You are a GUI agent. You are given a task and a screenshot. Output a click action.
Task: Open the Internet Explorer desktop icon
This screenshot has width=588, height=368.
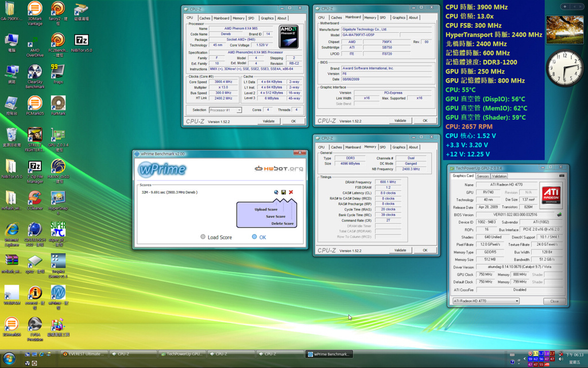pyautogui.click(x=11, y=235)
